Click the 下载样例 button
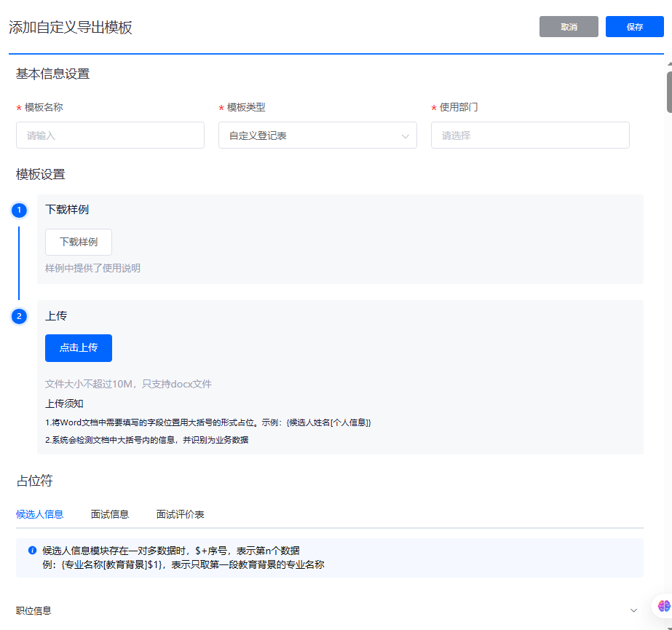Viewport: 672px width, 630px height. coord(79,242)
